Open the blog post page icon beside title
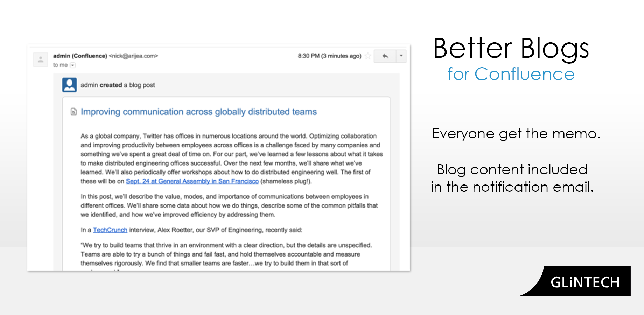The image size is (644, 315). (73, 112)
